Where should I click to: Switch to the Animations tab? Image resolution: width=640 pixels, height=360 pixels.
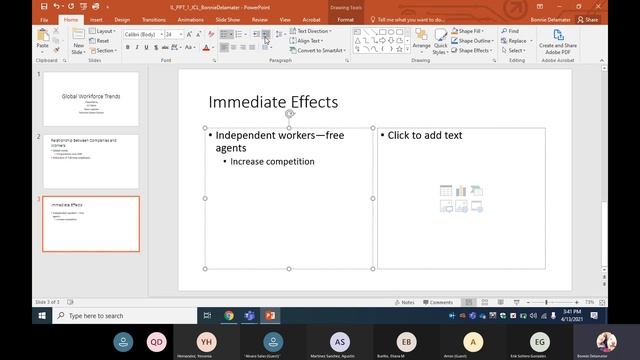(x=190, y=20)
